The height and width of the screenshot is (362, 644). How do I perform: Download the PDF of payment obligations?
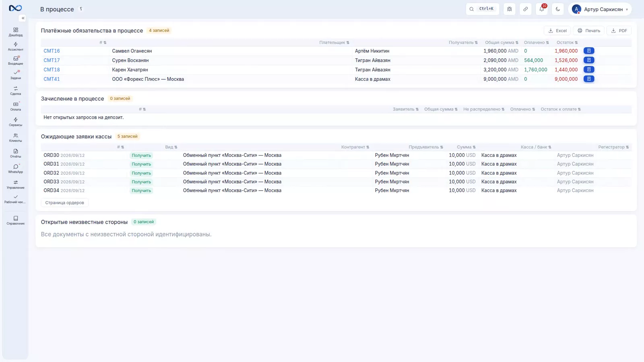[619, 31]
